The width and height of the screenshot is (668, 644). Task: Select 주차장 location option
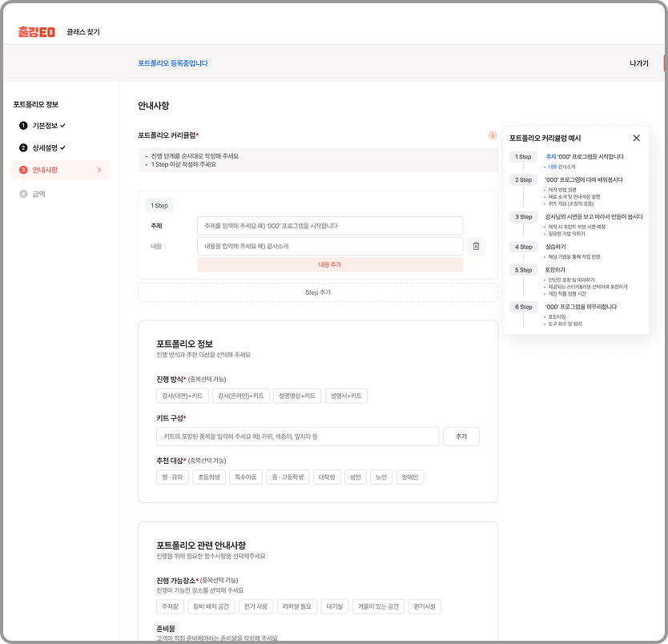(x=170, y=606)
